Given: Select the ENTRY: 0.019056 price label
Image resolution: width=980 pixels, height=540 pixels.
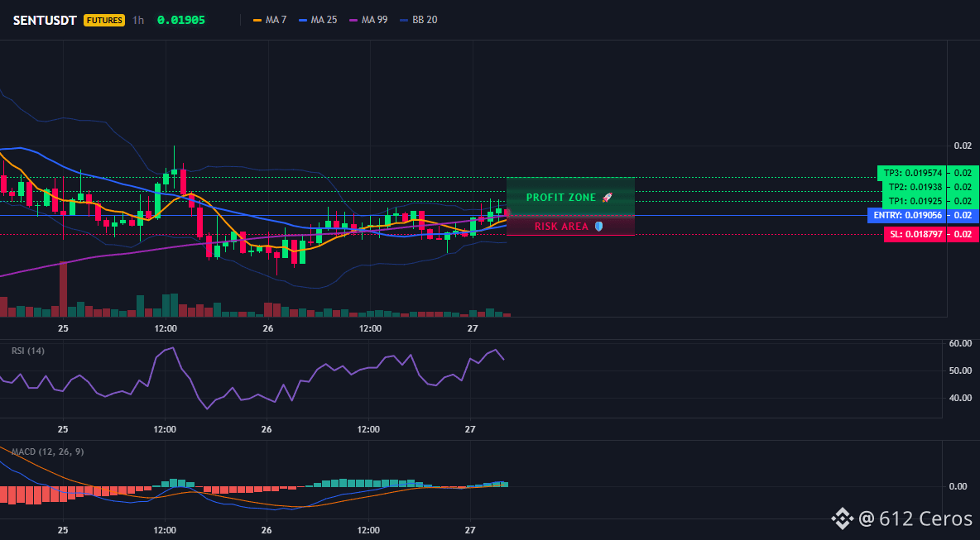Looking at the screenshot, I should (x=906, y=215).
